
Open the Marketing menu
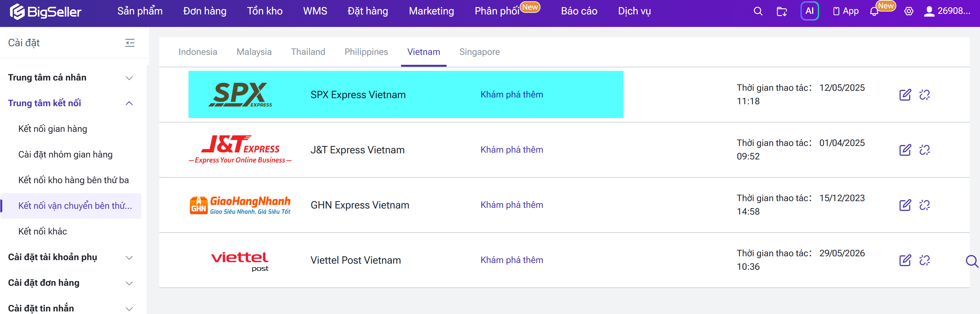pos(431,11)
